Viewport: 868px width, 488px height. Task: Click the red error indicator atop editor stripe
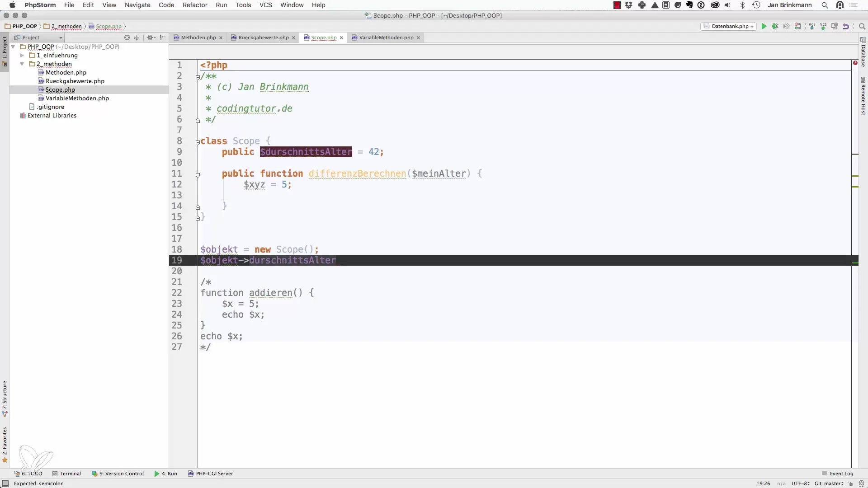click(x=855, y=63)
